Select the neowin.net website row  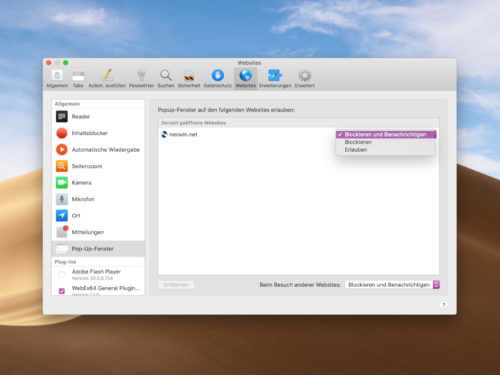coord(298,134)
